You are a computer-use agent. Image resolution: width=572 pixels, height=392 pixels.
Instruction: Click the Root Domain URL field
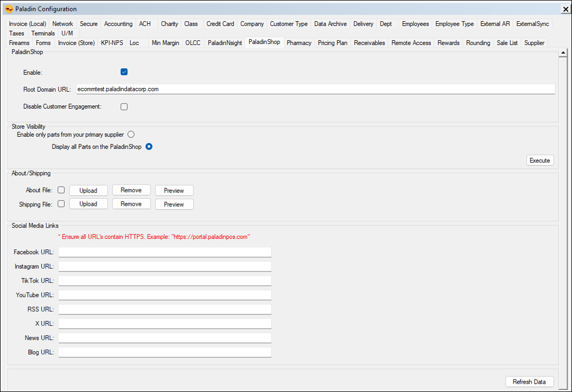(x=315, y=89)
